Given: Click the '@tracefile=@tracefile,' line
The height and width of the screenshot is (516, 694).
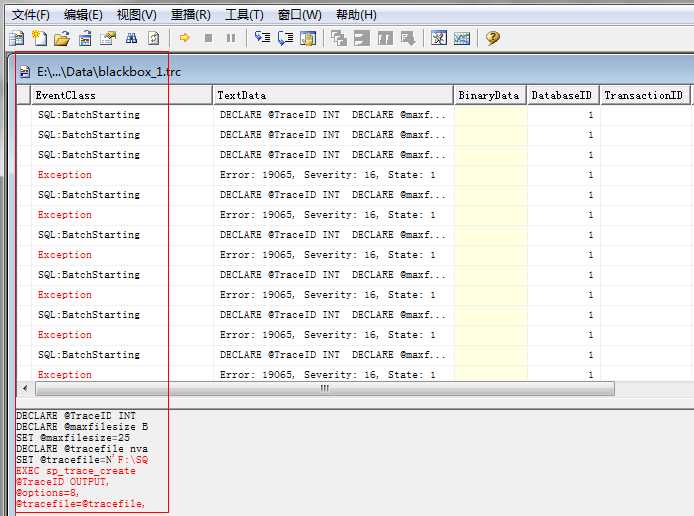Looking at the screenshot, I should point(81,504).
